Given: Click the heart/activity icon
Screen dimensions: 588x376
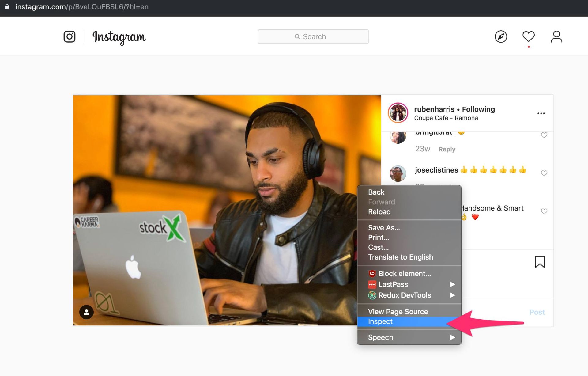Looking at the screenshot, I should tap(528, 36).
